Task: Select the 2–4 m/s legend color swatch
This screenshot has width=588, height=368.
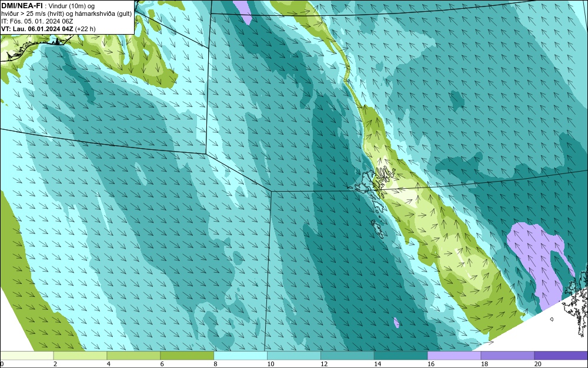Action: (80, 355)
